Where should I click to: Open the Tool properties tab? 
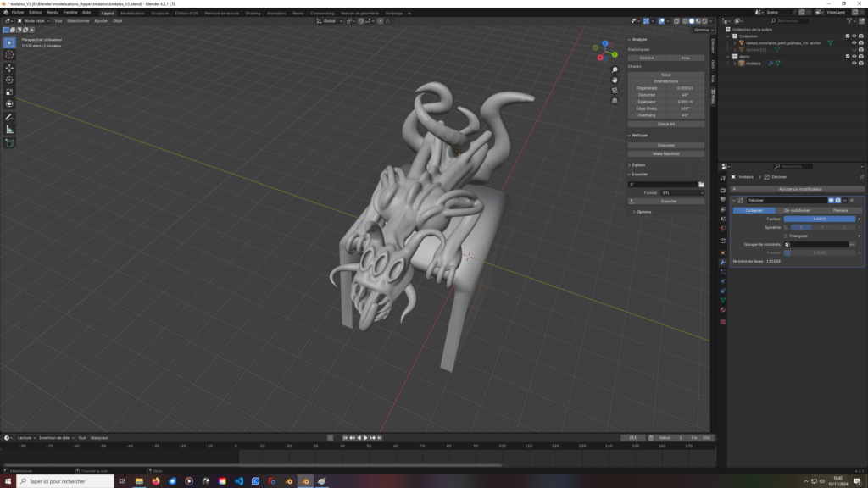[x=723, y=178]
